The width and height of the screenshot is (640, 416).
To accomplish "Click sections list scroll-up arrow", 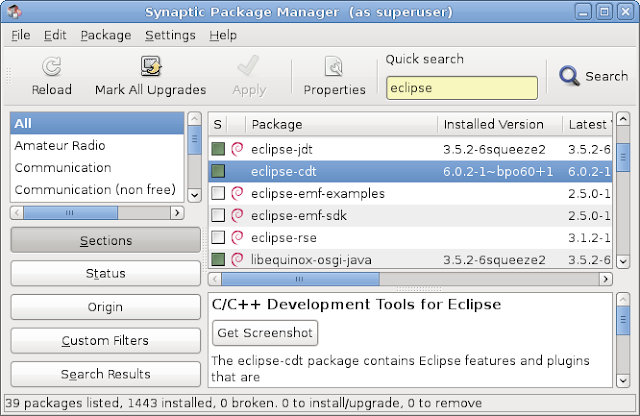I will [x=194, y=119].
